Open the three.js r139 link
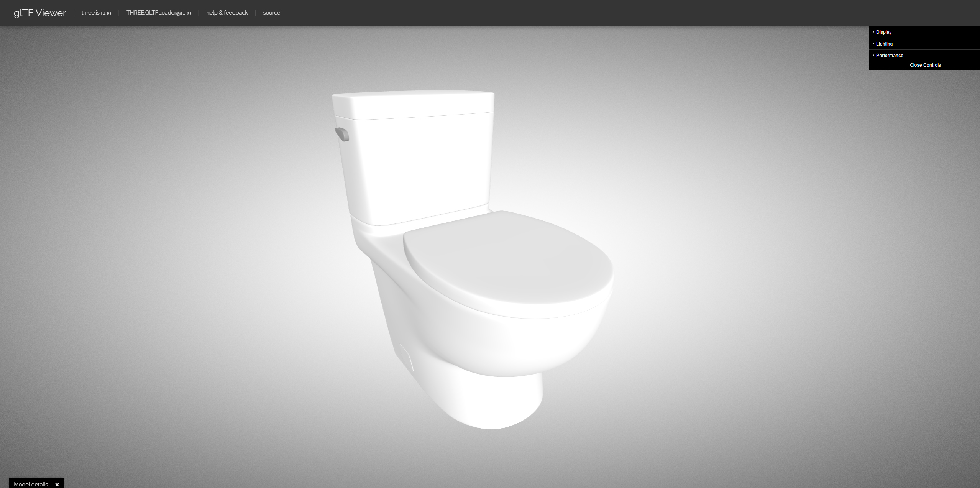The image size is (980, 488). coord(96,13)
